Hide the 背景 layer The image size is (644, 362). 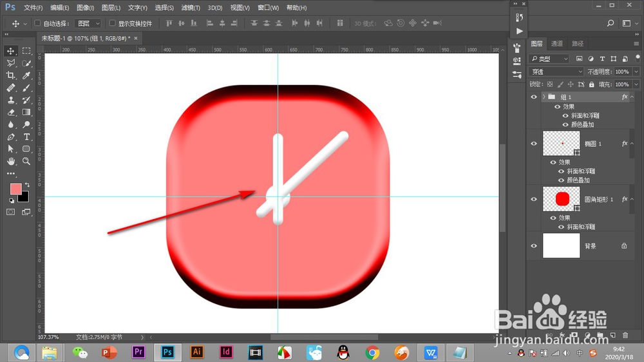(x=533, y=245)
